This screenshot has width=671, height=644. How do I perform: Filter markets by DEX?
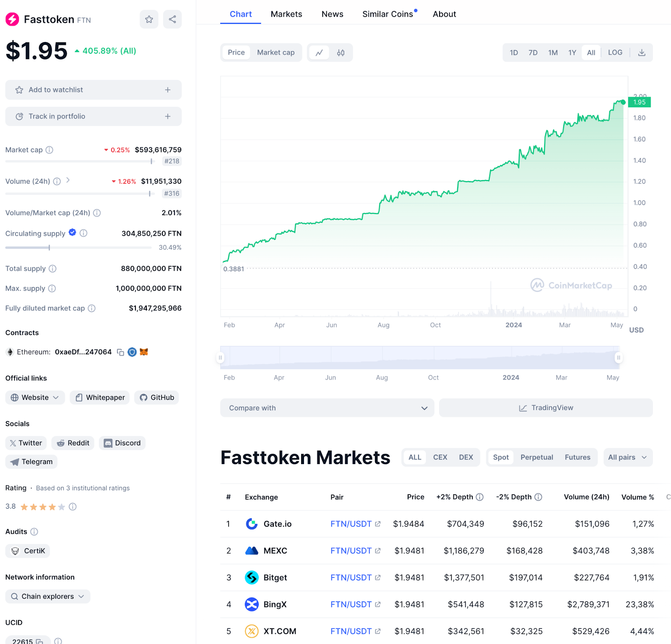coord(466,457)
